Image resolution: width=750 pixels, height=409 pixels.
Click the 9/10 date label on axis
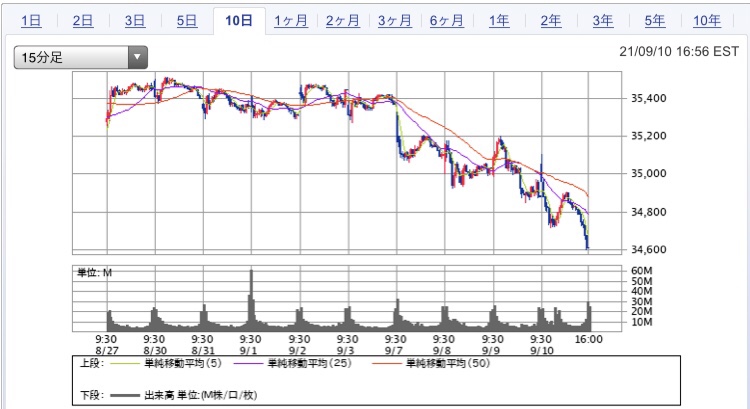[x=542, y=350]
